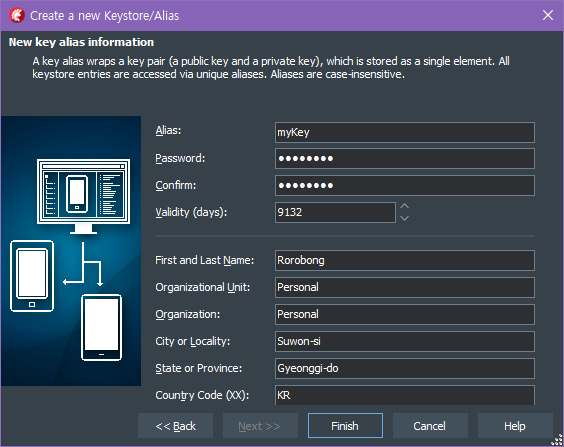This screenshot has height=447, width=564.
Task: Click the app logo icon in title bar
Action: coord(17,15)
